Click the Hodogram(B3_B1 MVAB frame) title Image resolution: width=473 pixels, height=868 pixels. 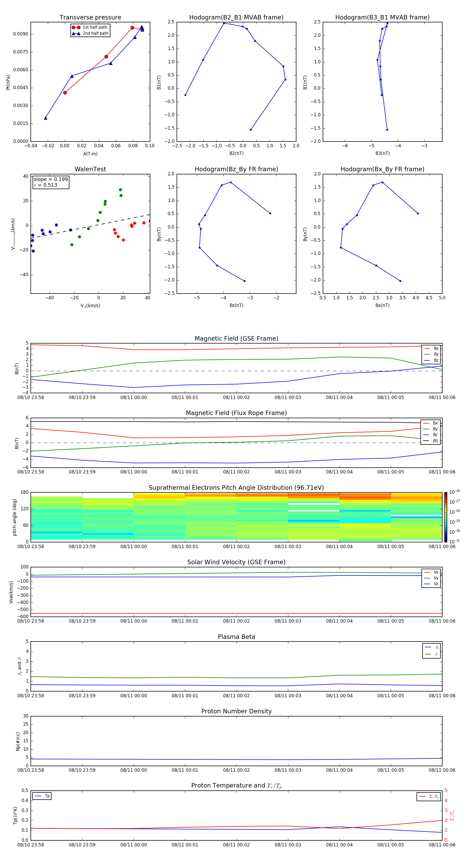(x=382, y=17)
